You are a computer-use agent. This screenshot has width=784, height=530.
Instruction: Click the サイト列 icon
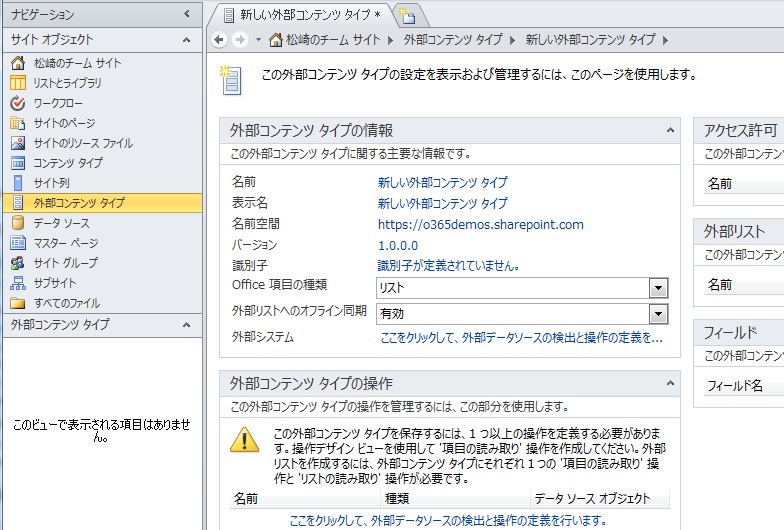pyautogui.click(x=18, y=183)
